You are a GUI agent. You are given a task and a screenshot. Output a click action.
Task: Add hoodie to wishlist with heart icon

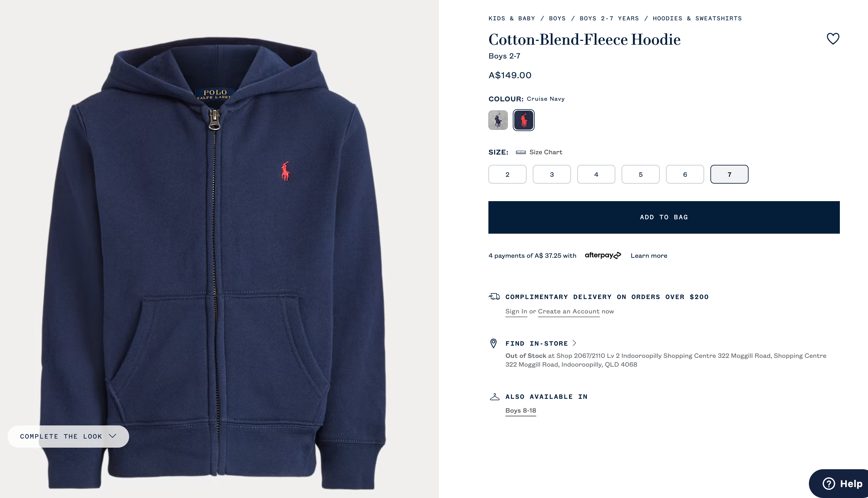coord(833,39)
